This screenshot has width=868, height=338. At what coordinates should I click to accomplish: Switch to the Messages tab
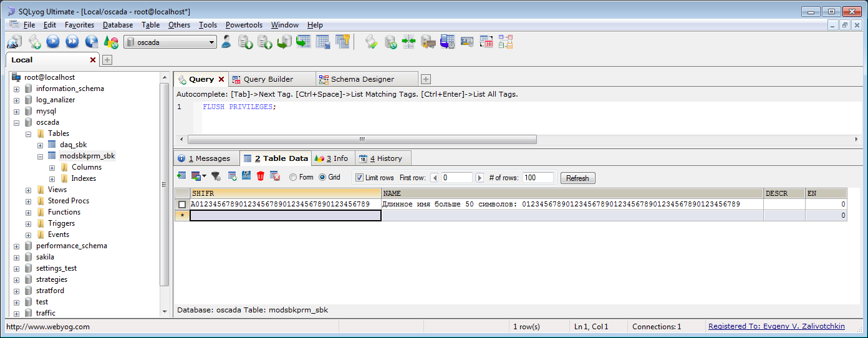[x=204, y=158]
